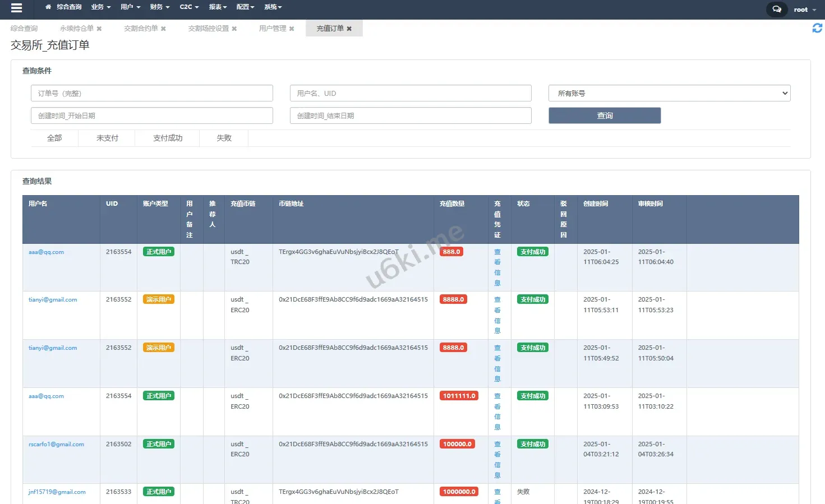Close the 交割合约单 tab
Viewport: 825px width, 504px height.
tap(163, 29)
